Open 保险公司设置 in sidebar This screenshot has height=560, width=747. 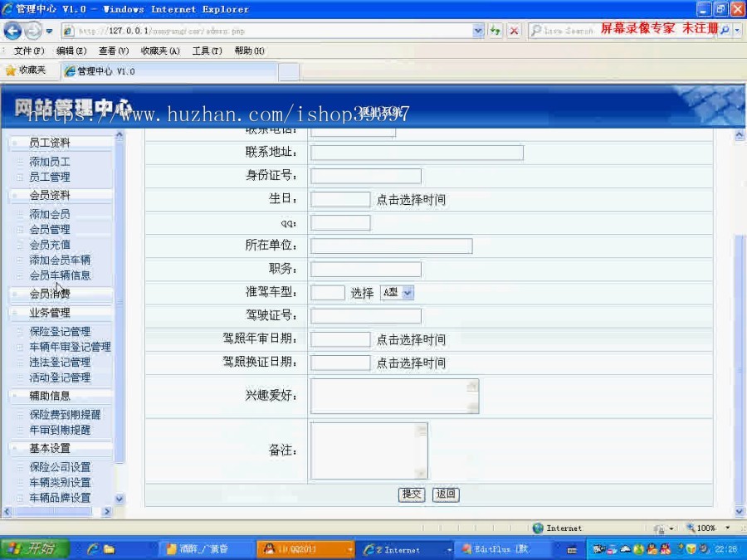60,468
